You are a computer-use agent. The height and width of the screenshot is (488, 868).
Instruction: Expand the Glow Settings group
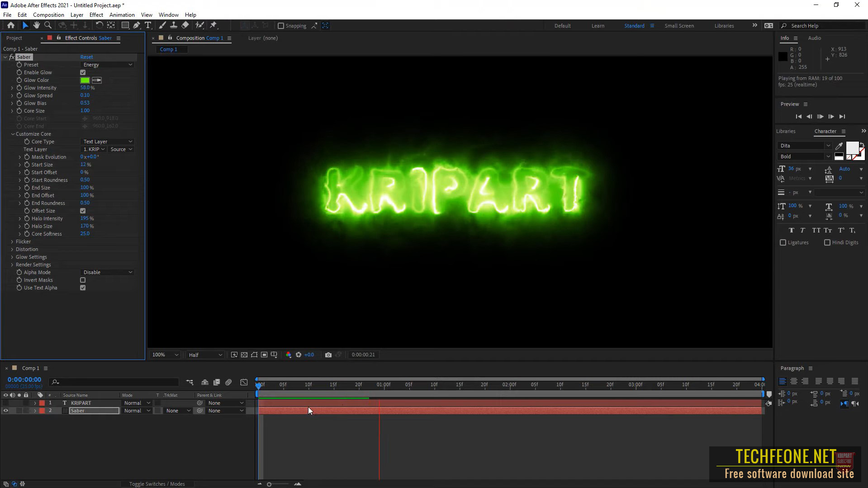12,256
